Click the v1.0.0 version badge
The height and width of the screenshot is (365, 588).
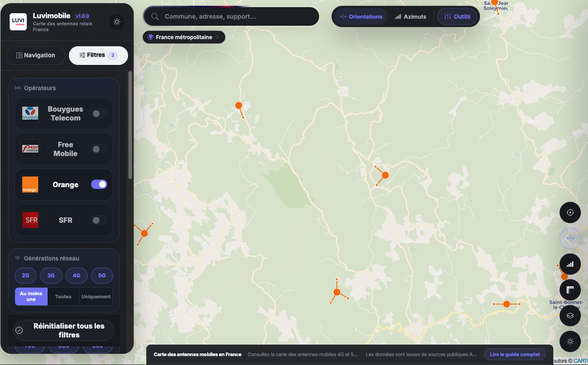(83, 16)
